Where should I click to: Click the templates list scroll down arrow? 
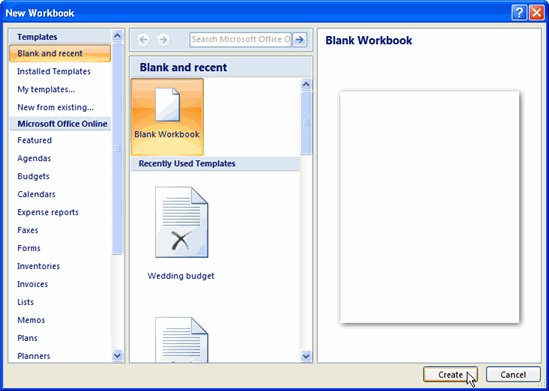(117, 356)
